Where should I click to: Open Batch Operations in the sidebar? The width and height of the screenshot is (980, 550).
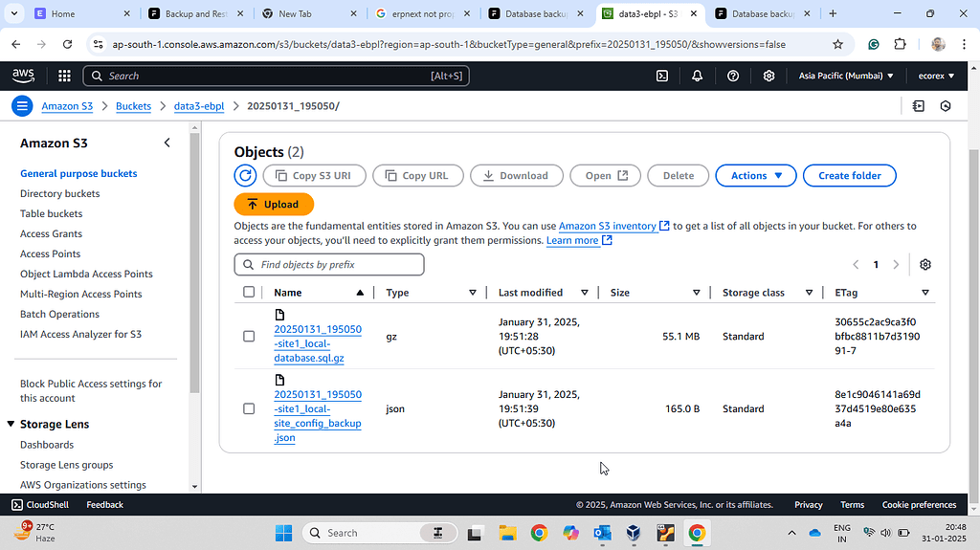(x=59, y=315)
